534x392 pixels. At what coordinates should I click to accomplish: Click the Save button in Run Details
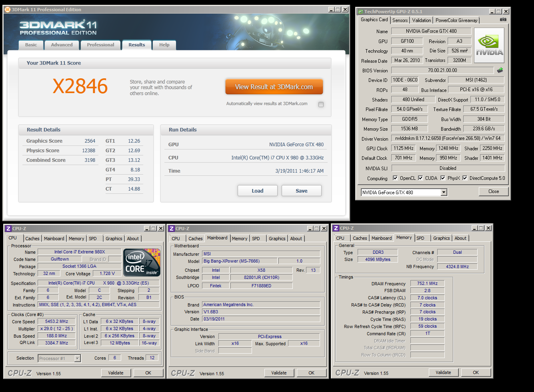(x=302, y=191)
